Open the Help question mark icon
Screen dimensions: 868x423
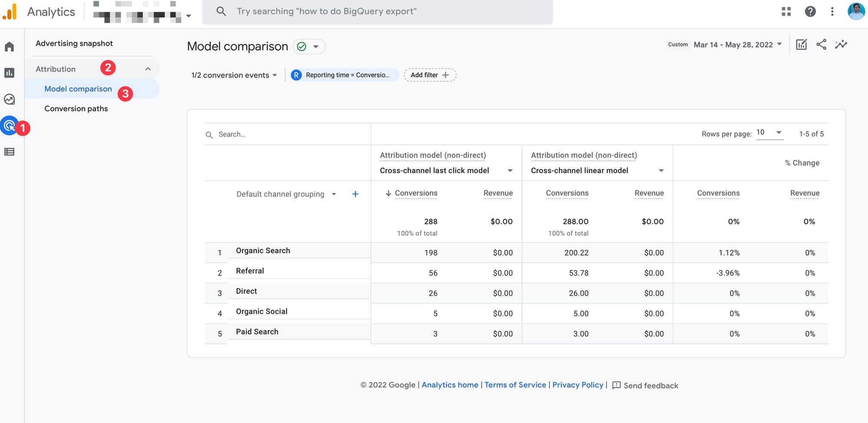click(810, 11)
